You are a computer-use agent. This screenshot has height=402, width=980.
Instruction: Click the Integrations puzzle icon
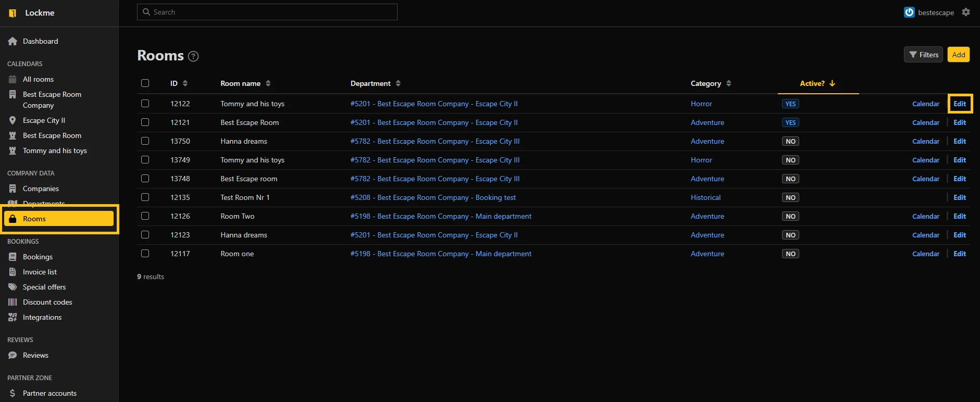click(x=13, y=318)
